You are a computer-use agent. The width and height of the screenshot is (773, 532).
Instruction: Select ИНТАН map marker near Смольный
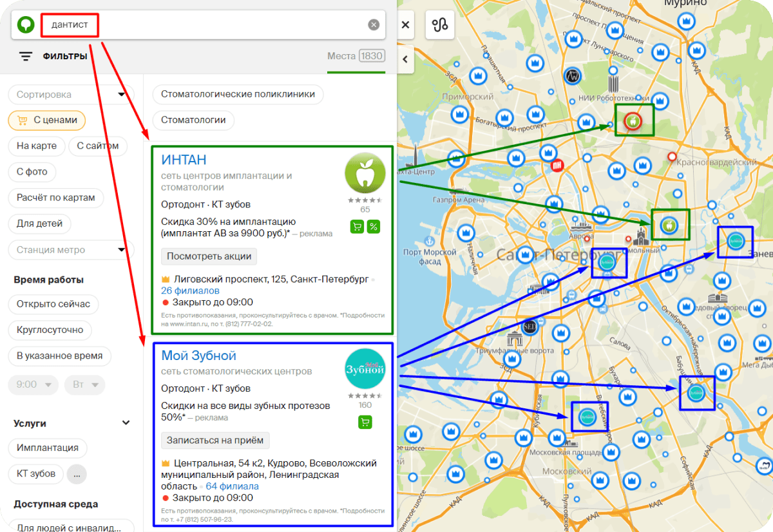click(669, 225)
